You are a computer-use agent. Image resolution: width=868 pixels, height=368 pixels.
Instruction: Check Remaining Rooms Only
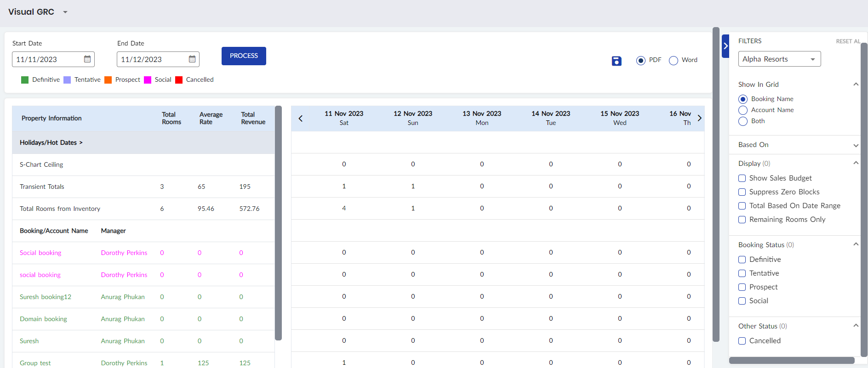click(x=742, y=220)
